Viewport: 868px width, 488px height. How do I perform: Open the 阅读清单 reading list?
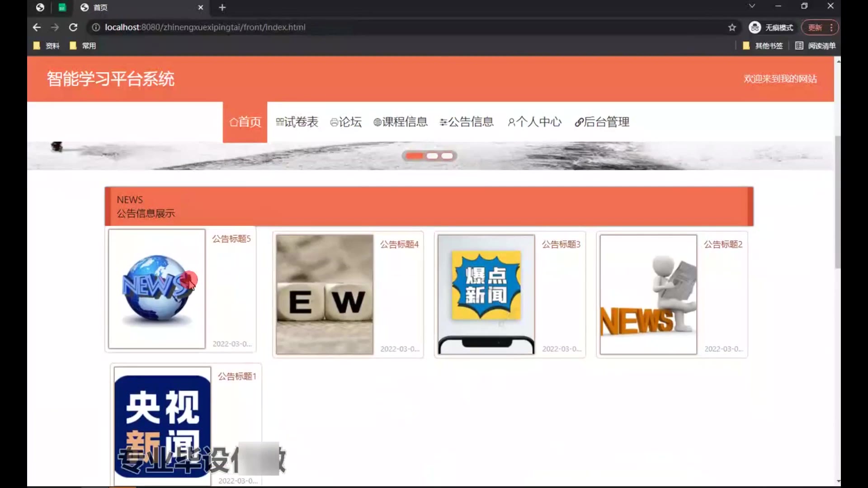[x=816, y=46]
